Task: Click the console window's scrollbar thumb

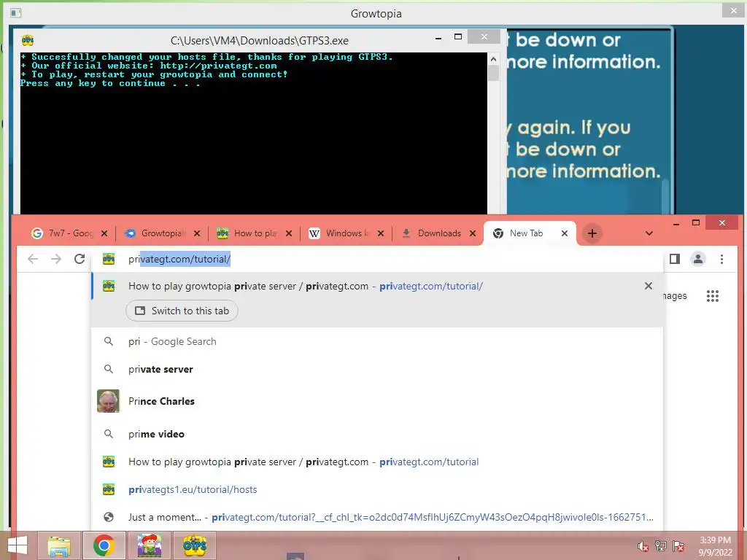Action: 494,74
